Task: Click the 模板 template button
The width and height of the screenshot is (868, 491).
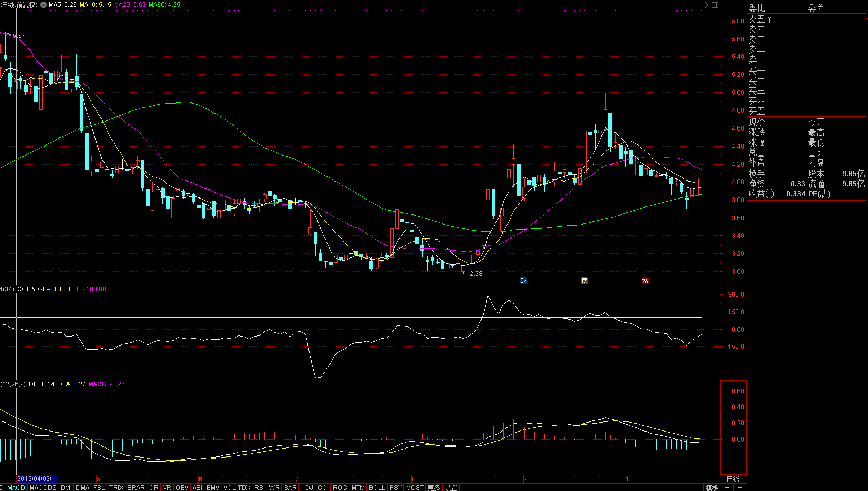Action: [712, 487]
